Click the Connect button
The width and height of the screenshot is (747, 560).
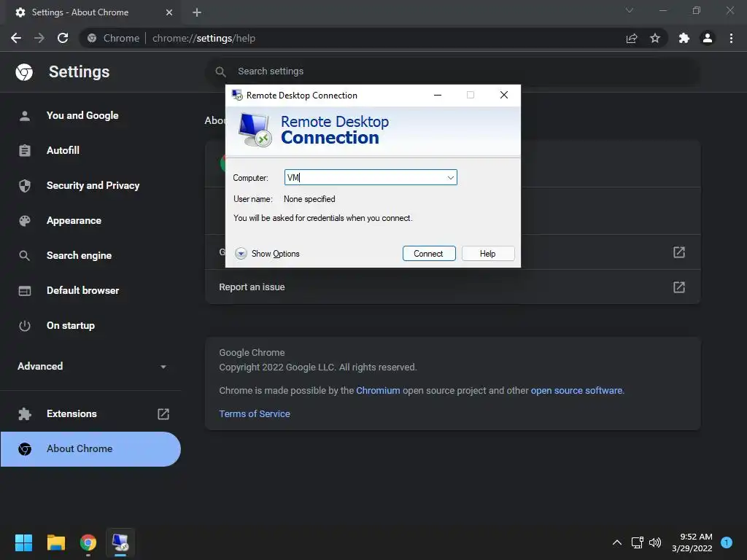point(429,254)
